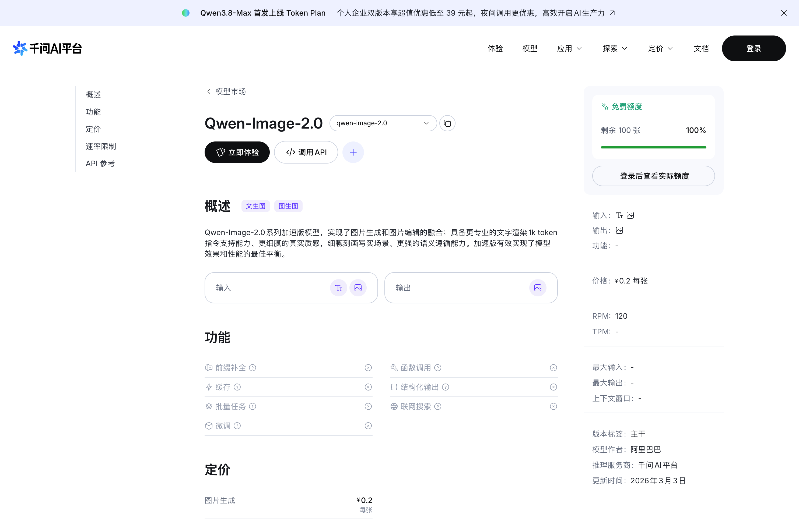The image size is (799, 532).
Task: Click the green free quota progress bar
Action: coord(653,147)
